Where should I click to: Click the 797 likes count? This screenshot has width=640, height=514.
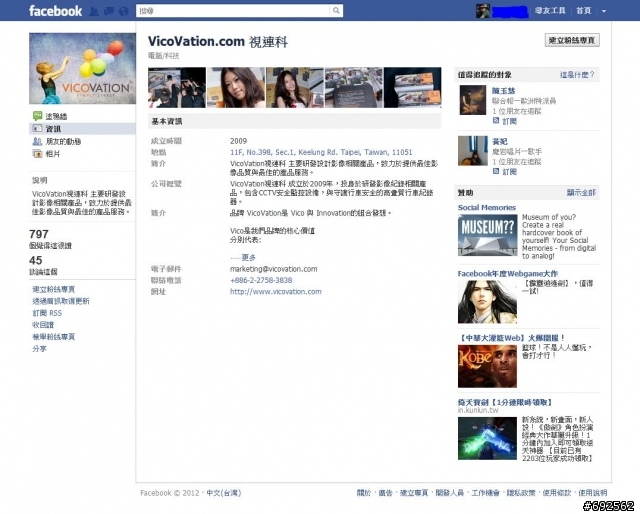click(x=39, y=234)
